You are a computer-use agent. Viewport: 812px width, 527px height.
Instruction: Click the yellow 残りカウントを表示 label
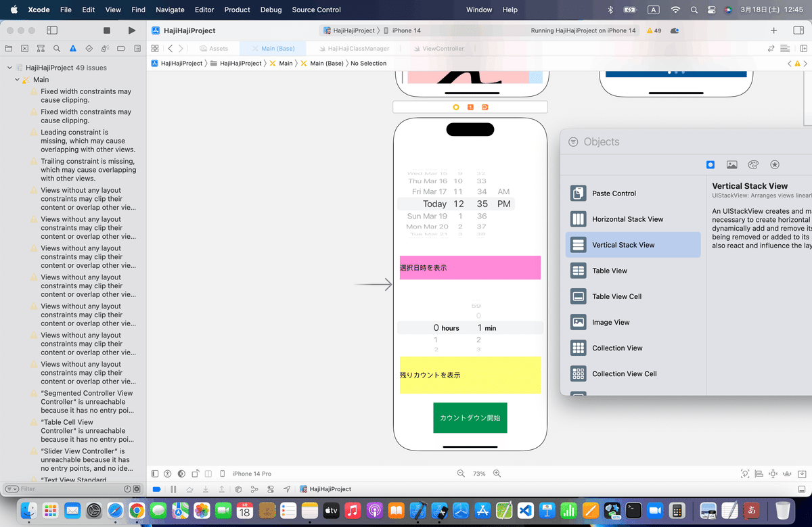tap(470, 375)
